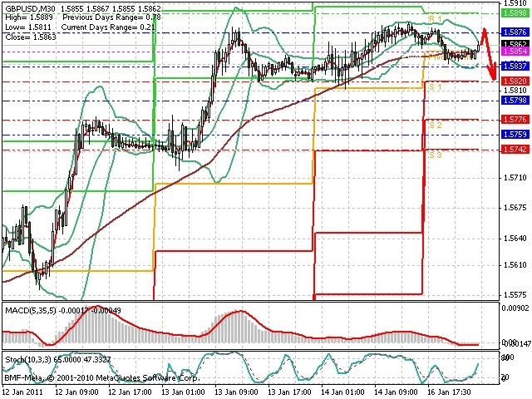Select the S2 support level label
532x399 pixels.
[435, 125]
